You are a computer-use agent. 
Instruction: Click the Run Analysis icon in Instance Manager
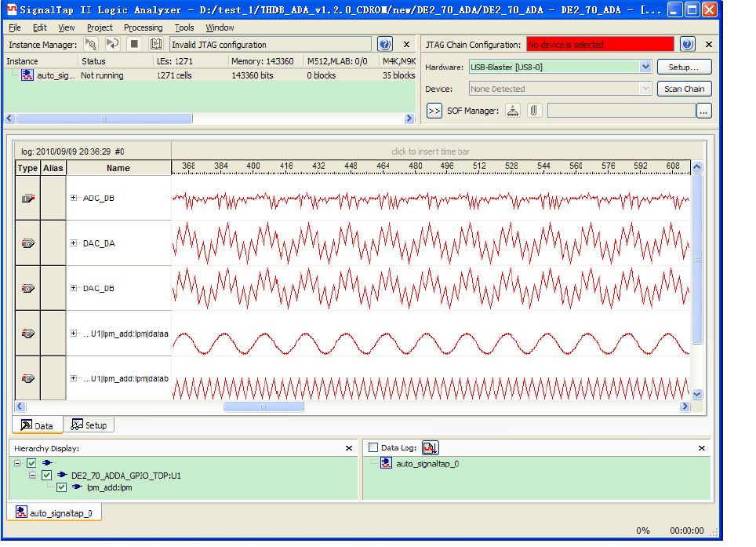tap(92, 45)
